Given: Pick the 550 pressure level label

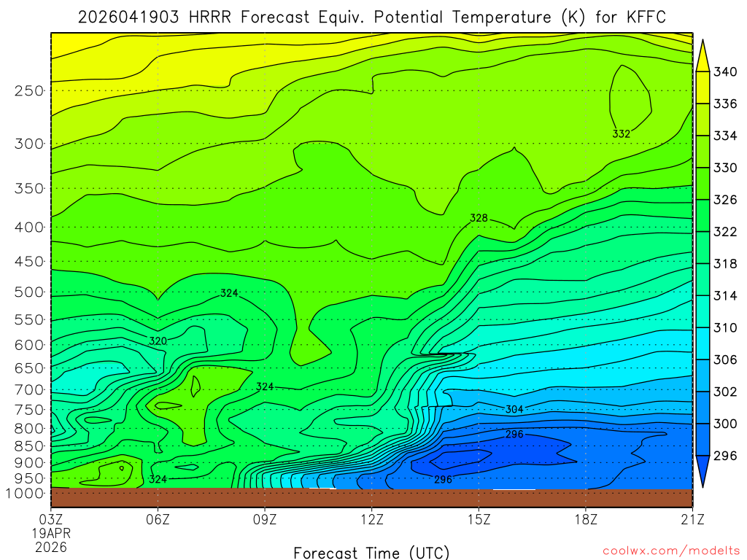Looking at the screenshot, I should coord(29,320).
